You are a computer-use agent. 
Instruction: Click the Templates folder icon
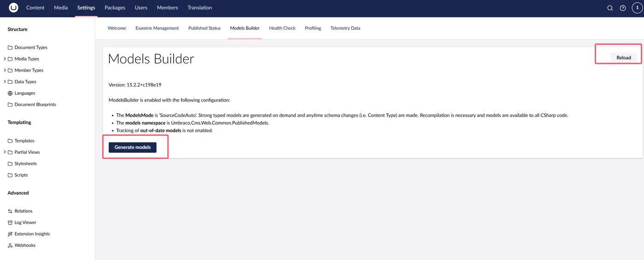click(10, 141)
